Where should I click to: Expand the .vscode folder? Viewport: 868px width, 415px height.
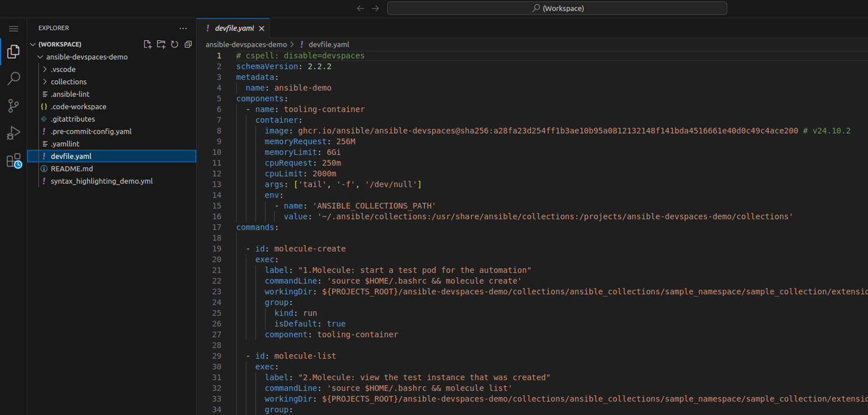click(x=62, y=69)
